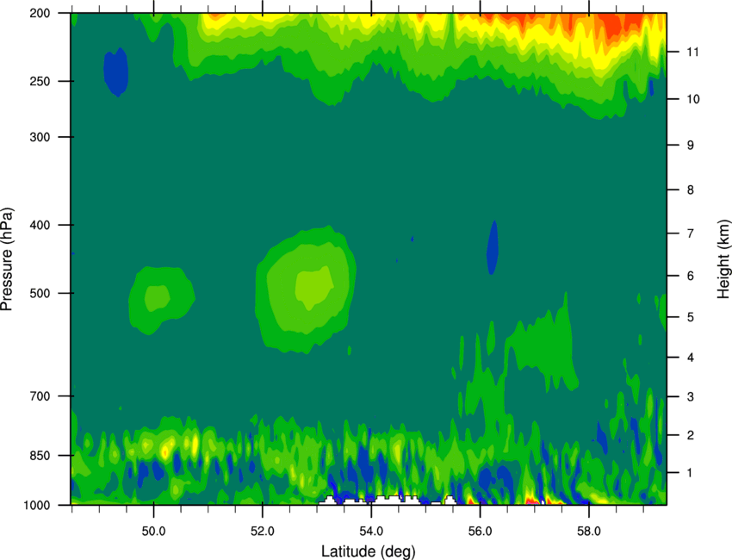This screenshot has height=560, width=732.
Task: Click the narrow blue blob near 56 degrees
Action: click(493, 247)
